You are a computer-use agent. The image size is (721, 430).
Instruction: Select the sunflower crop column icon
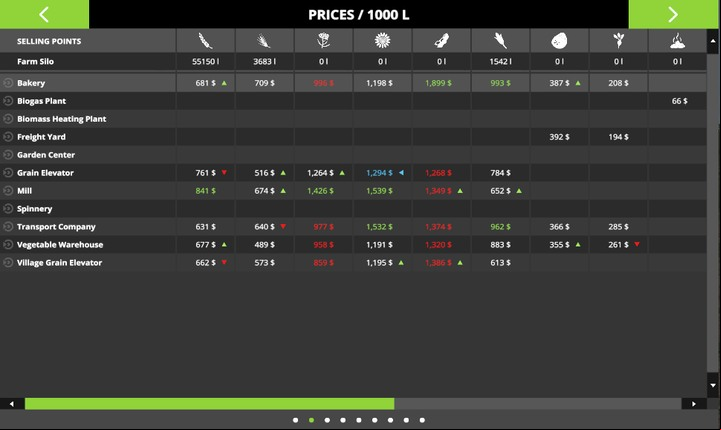click(x=382, y=41)
